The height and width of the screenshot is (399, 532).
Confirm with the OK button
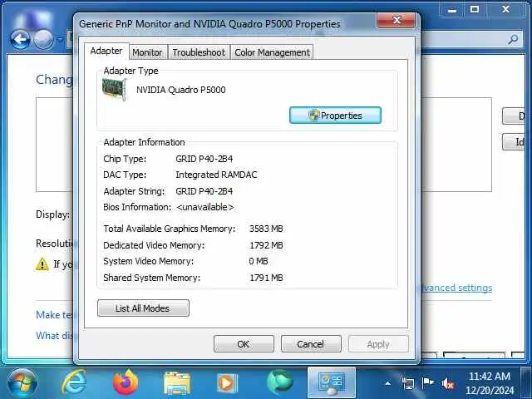pyautogui.click(x=244, y=344)
